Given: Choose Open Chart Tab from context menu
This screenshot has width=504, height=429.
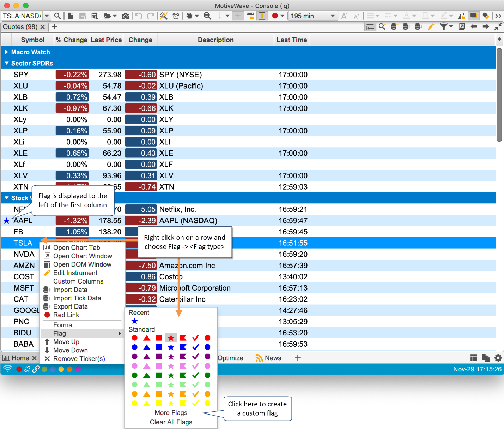Looking at the screenshot, I should (77, 248).
